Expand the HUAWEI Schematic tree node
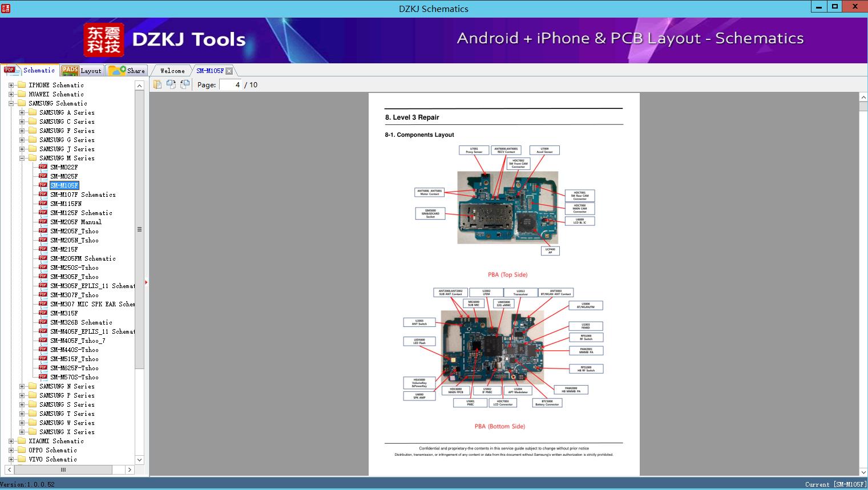Viewport: 868px width, 490px height. (x=11, y=94)
